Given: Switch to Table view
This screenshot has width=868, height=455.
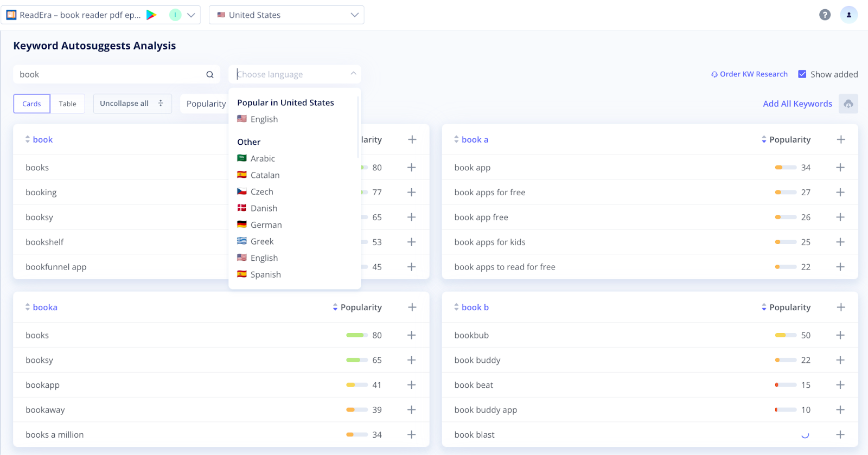Looking at the screenshot, I should 68,104.
